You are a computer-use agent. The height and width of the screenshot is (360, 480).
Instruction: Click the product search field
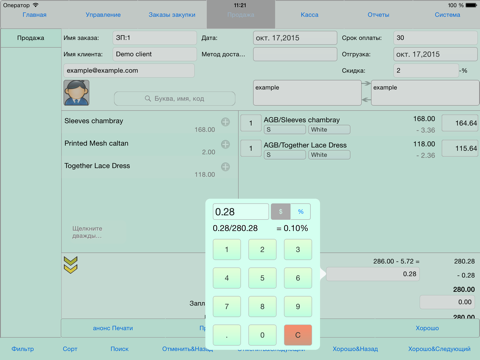[x=175, y=99]
